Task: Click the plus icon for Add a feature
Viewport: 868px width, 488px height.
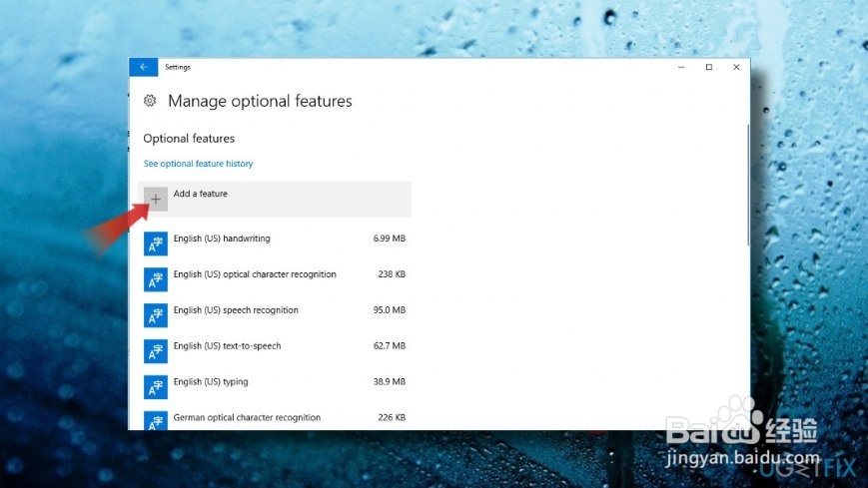Action: [156, 200]
